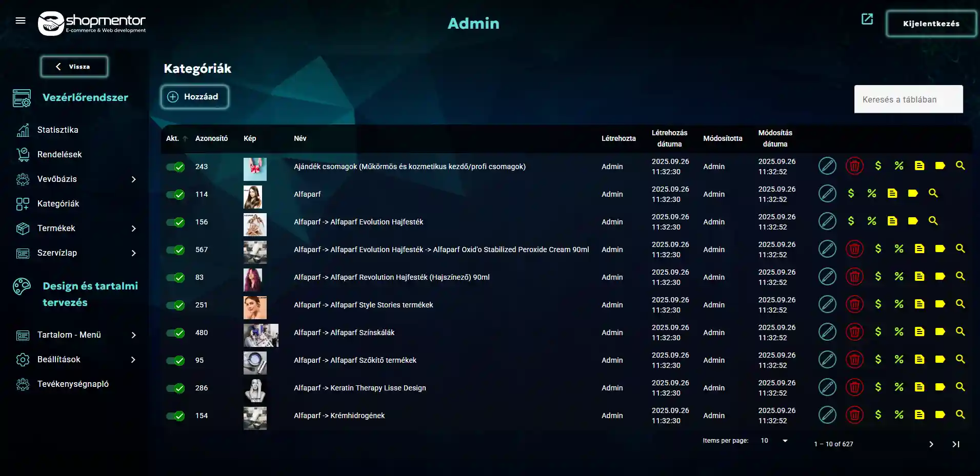Open the yellow note icon for category 83
This screenshot has height=476, width=980.
[919, 277]
